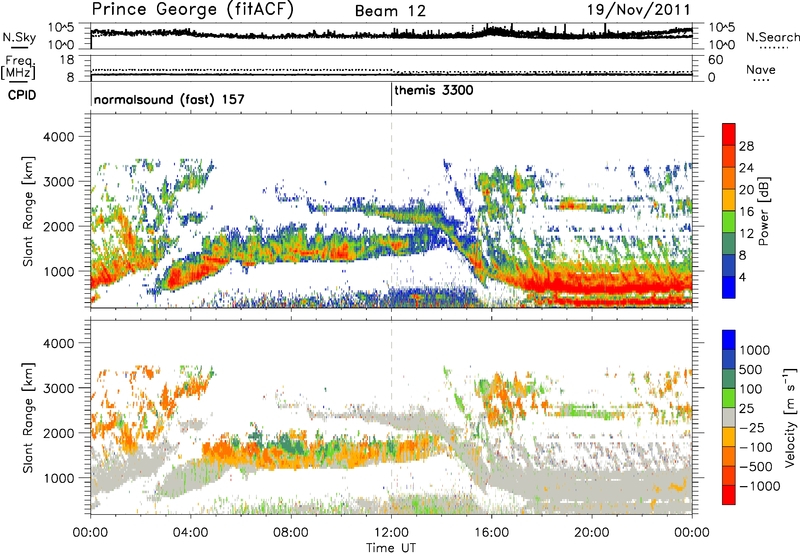Select 'normalsound (fast) 157' CPID text
This screenshot has width=800, height=554.
click(169, 99)
